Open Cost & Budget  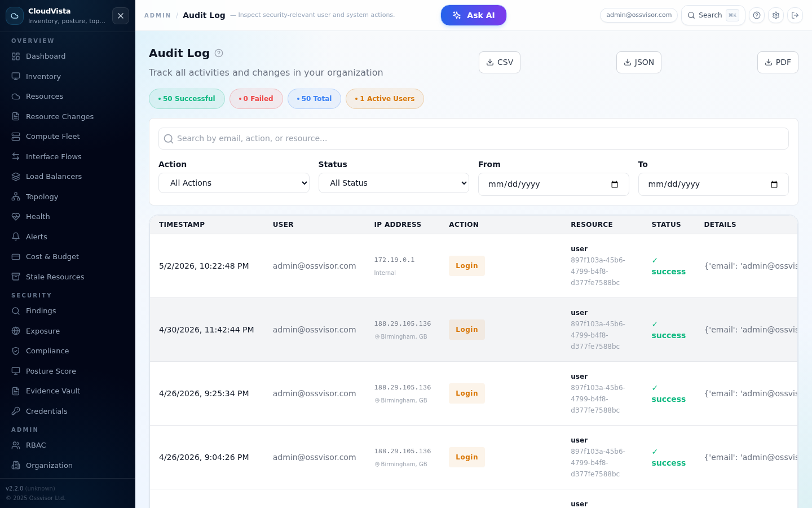[68, 257]
